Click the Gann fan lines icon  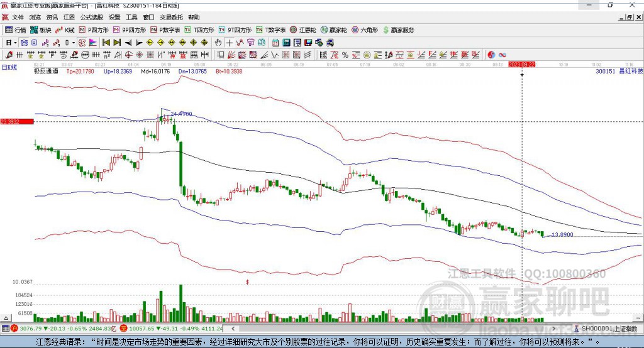point(231,55)
